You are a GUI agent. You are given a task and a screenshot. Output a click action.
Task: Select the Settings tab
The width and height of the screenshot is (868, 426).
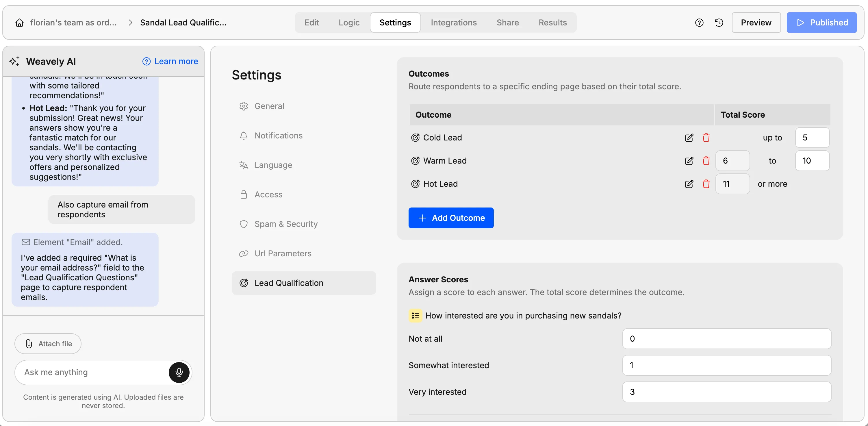tap(395, 23)
